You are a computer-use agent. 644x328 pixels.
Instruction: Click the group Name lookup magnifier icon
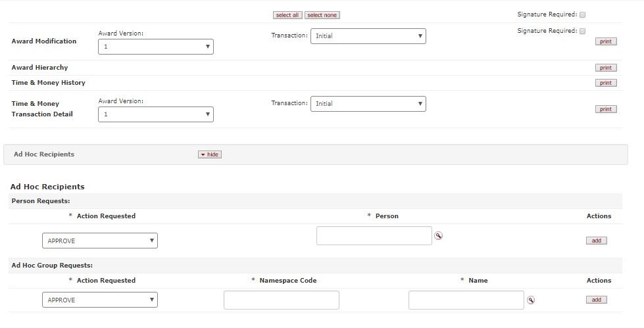pyautogui.click(x=530, y=300)
